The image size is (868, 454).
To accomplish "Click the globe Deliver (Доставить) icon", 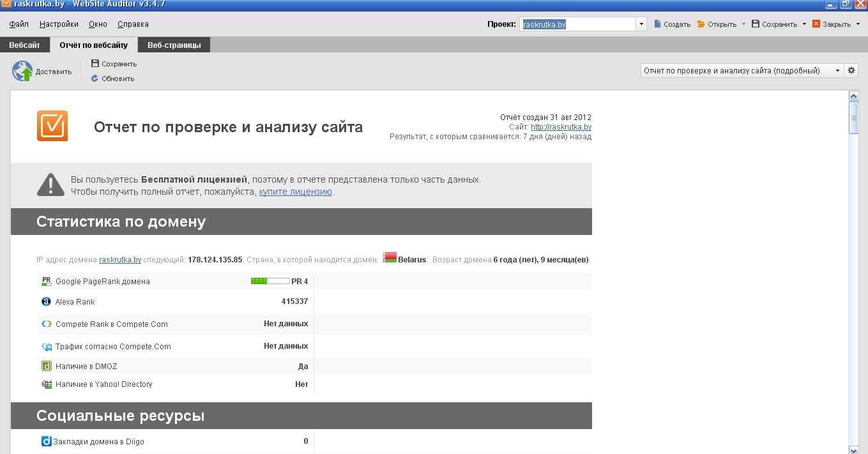I will (x=22, y=71).
